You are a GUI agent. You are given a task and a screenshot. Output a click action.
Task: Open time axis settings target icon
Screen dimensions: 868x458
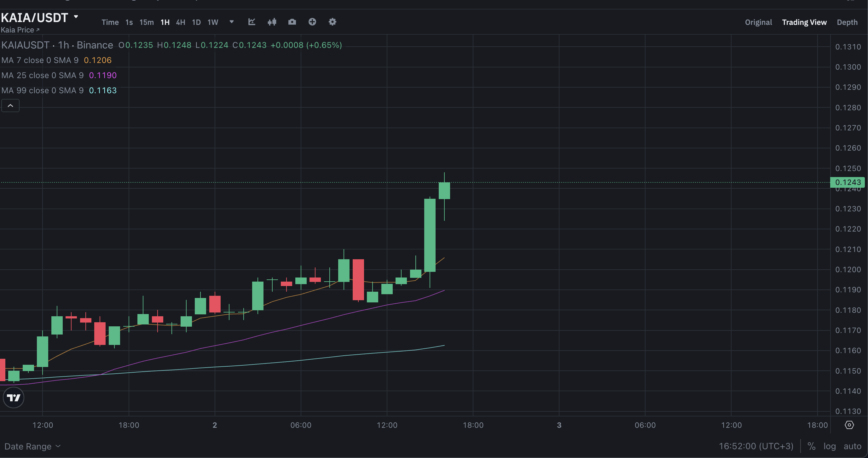[x=849, y=425]
